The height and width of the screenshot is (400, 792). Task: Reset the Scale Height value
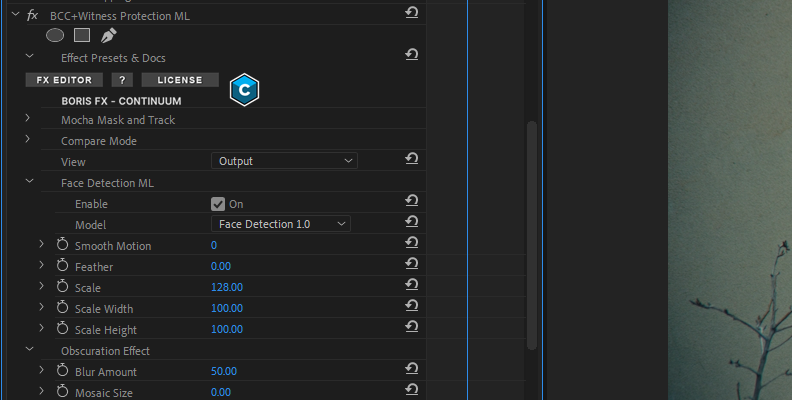coord(412,326)
